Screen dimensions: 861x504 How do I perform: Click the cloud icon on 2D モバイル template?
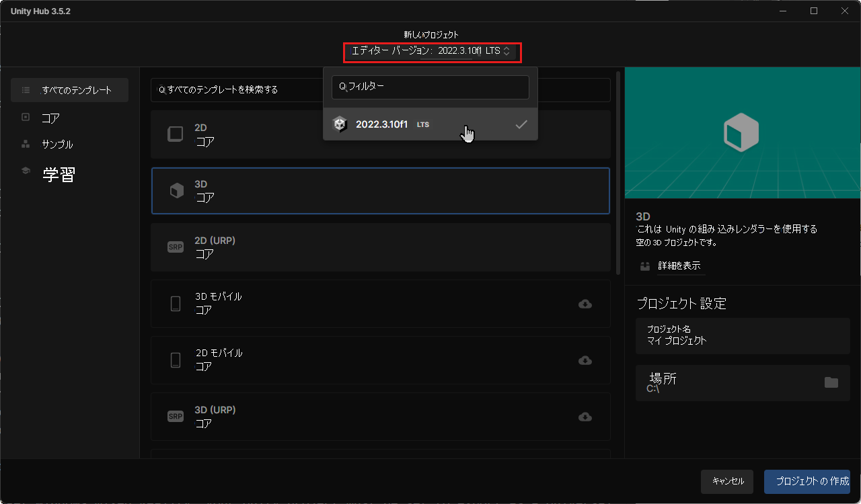point(585,360)
